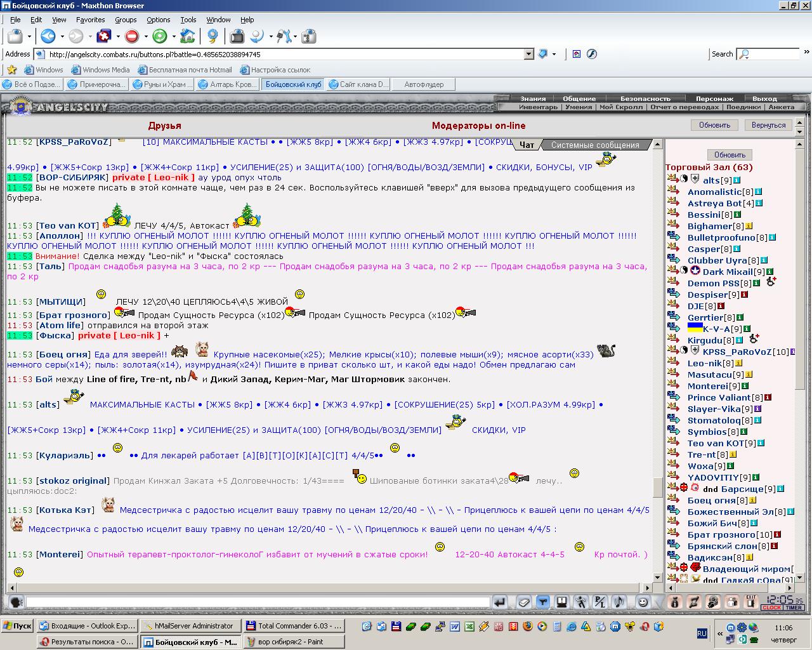Click the Вернуться button

768,125
